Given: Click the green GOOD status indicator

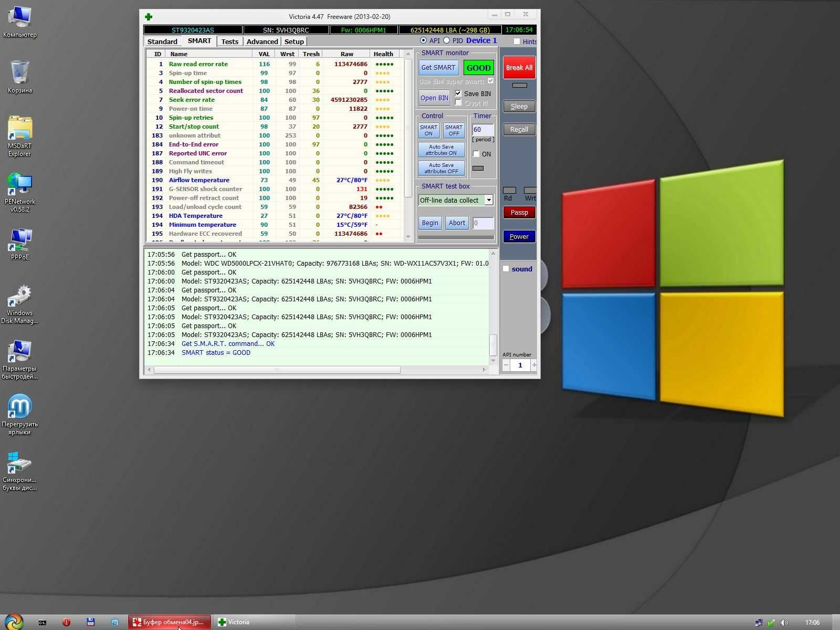Looking at the screenshot, I should tap(479, 67).
